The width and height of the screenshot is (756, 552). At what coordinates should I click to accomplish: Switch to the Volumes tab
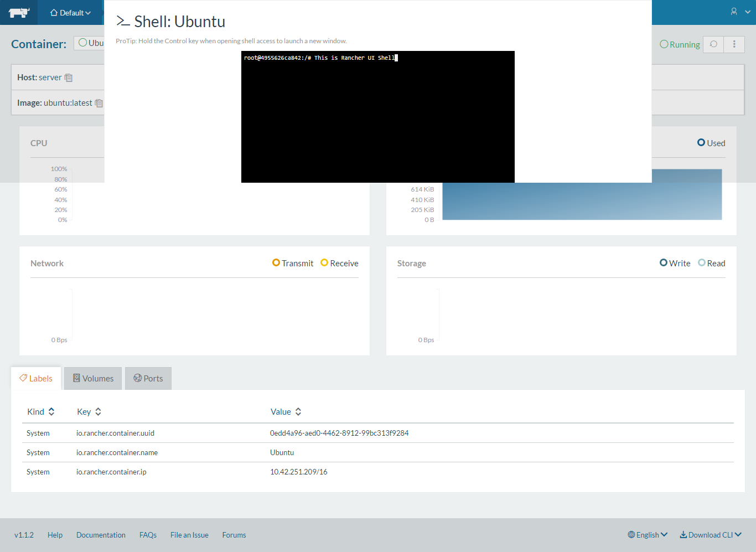[x=93, y=378]
